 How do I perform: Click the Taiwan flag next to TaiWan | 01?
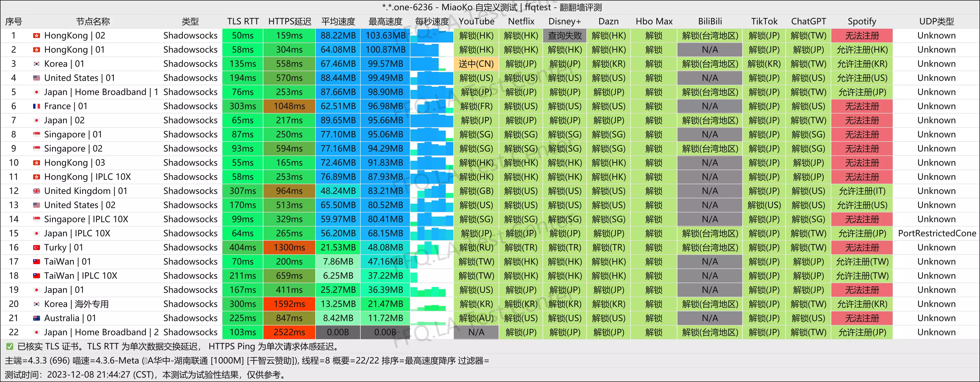(37, 261)
